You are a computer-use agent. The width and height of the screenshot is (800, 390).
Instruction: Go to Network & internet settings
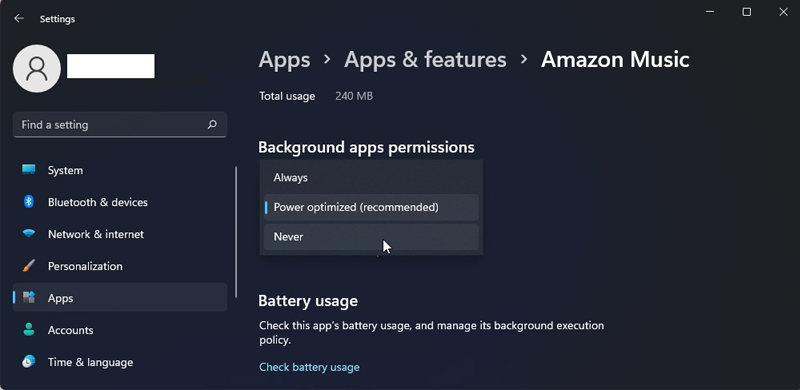point(120,234)
